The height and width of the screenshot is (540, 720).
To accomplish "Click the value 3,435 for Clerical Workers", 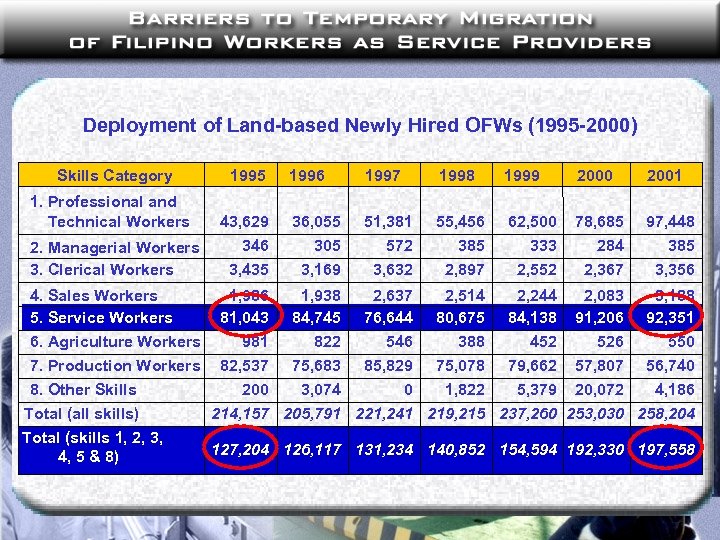I will 249,270.
